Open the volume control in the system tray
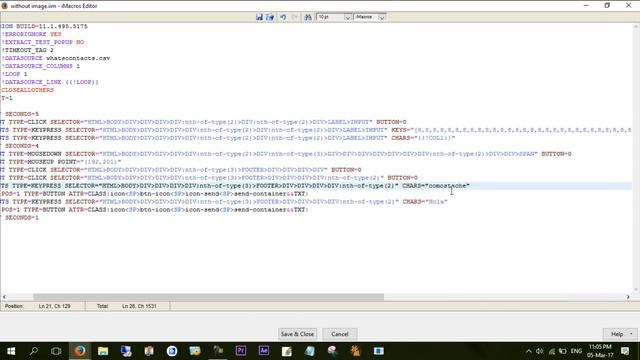Viewport: 640px width, 360px height. (x=540, y=351)
